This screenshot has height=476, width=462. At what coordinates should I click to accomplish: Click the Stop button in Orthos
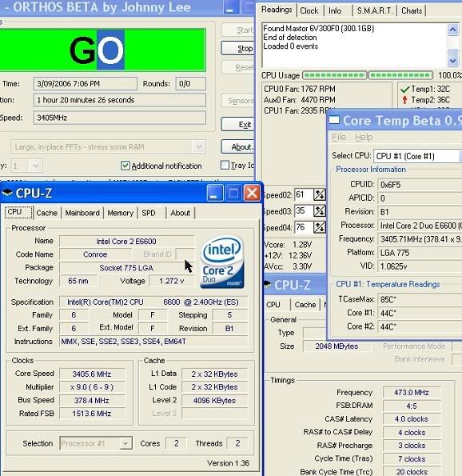(238, 48)
